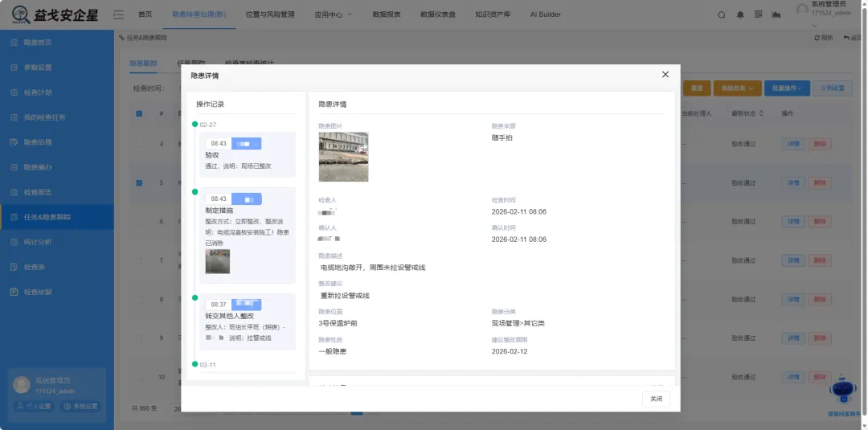Open the 高级检索 dropdown button
Image resolution: width=868 pixels, height=430 pixels.
tap(737, 88)
